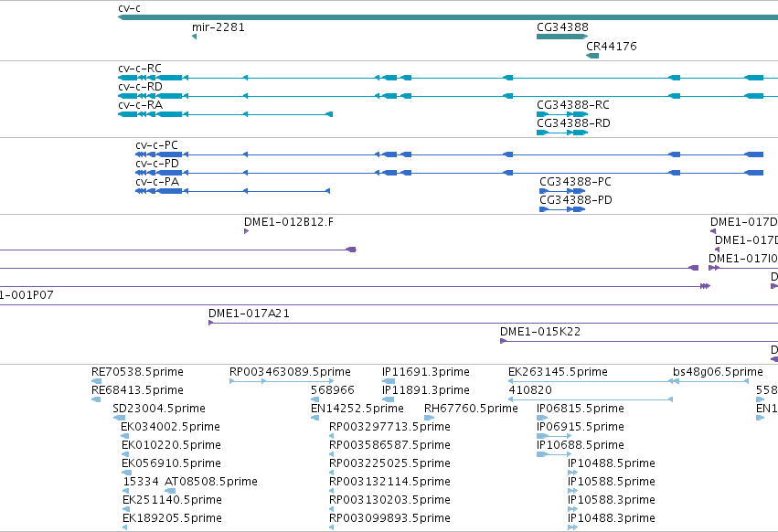Click the DME1-012B12.F feature label
The image size is (778, 532).
289,222
